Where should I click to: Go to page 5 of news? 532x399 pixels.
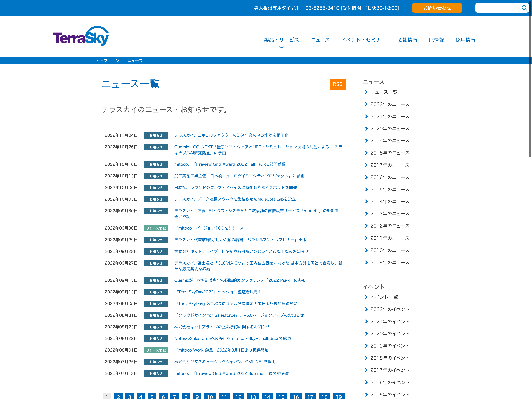(152, 396)
